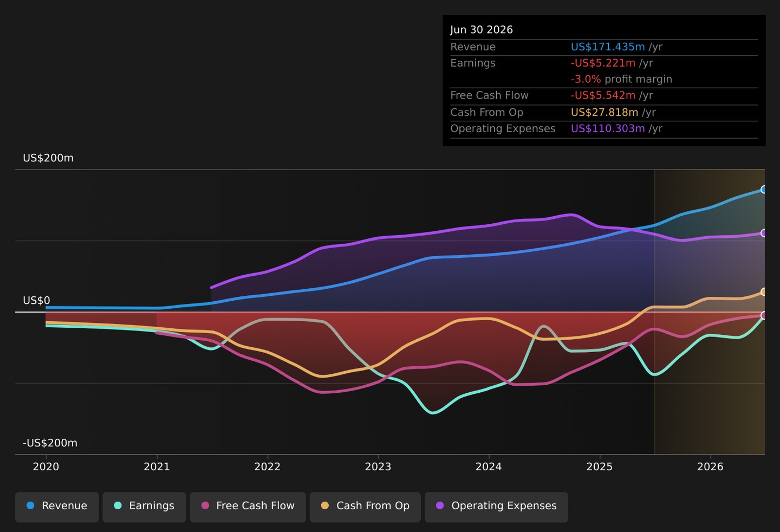This screenshot has width=780, height=532.
Task: Click the 2026 x-axis label
Action: click(710, 467)
